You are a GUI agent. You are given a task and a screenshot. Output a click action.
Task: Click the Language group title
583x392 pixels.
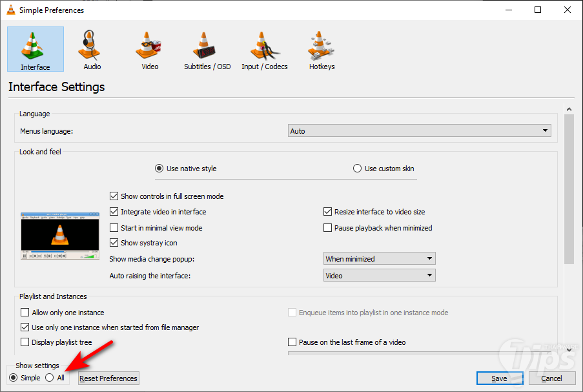tap(35, 114)
